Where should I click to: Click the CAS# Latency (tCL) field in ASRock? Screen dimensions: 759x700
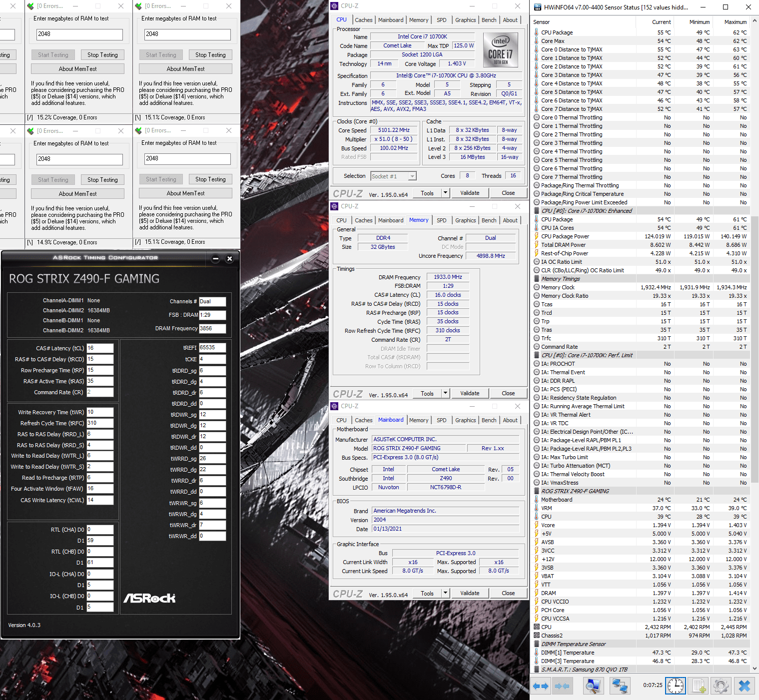pos(100,348)
